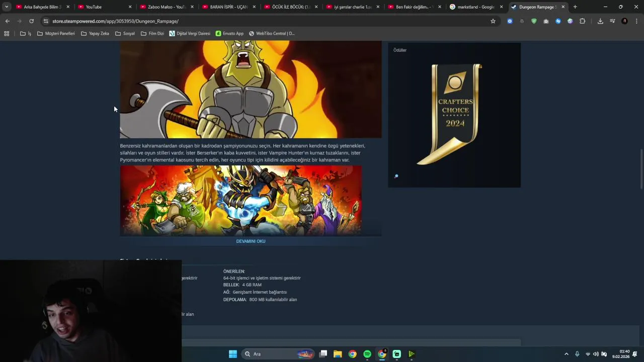
Task: Open the Extensions puzzle-piece menu
Action: [582, 21]
